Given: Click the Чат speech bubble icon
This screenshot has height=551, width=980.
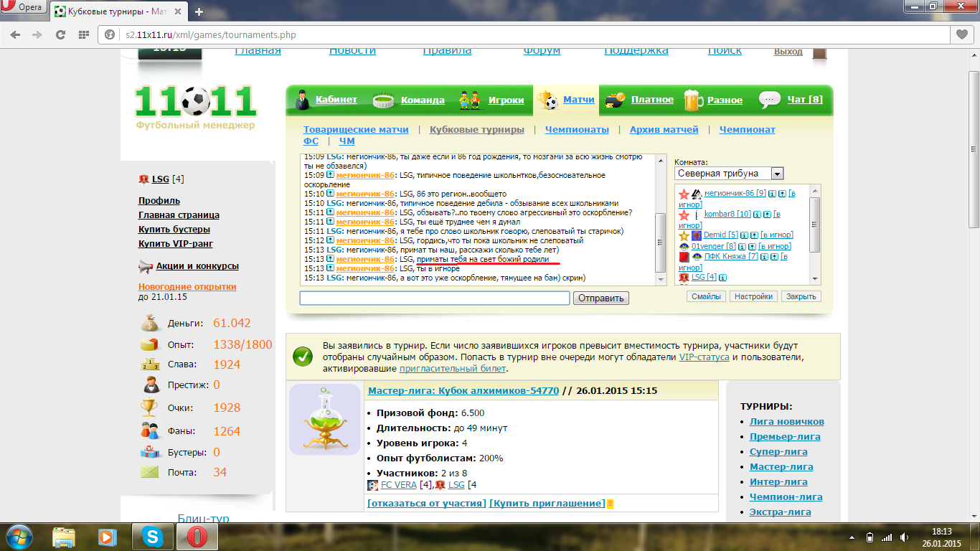Looking at the screenshot, I should tap(770, 100).
